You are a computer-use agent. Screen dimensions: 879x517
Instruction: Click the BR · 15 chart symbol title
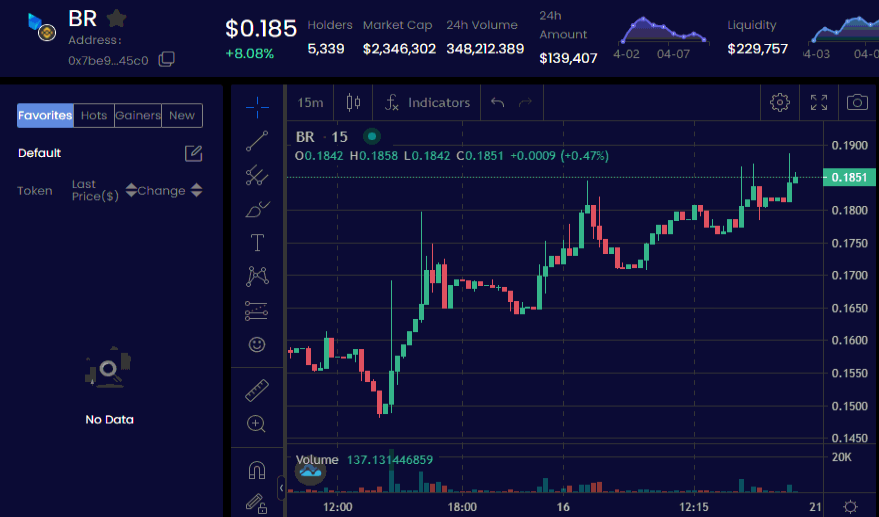(322, 137)
